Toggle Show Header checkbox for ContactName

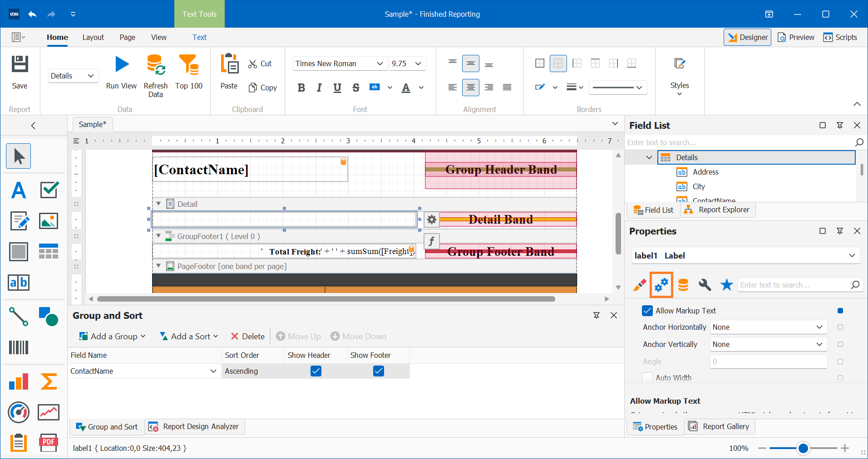316,371
